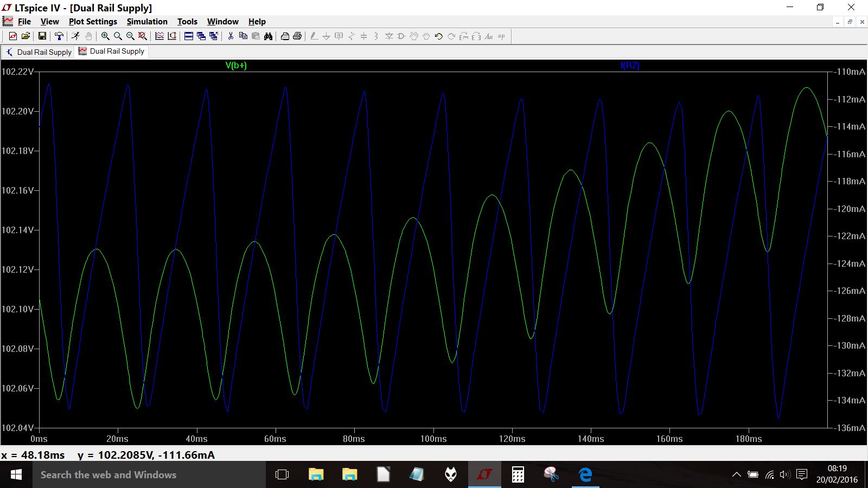Click the Redo arrow icon
This screenshot has height=488, width=868.
[x=451, y=36]
